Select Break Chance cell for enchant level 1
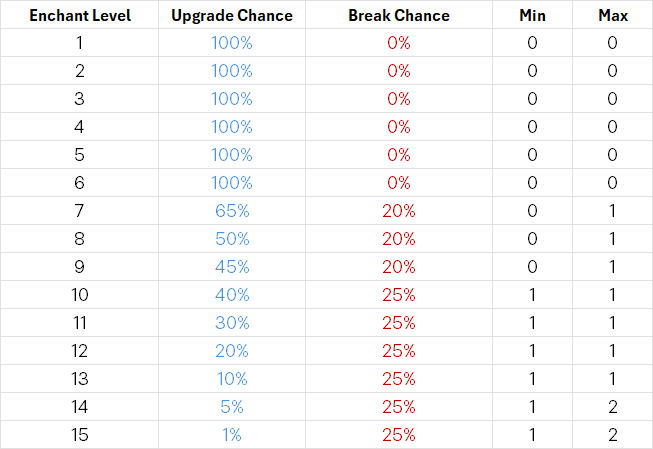This screenshot has width=653, height=449. tap(399, 43)
